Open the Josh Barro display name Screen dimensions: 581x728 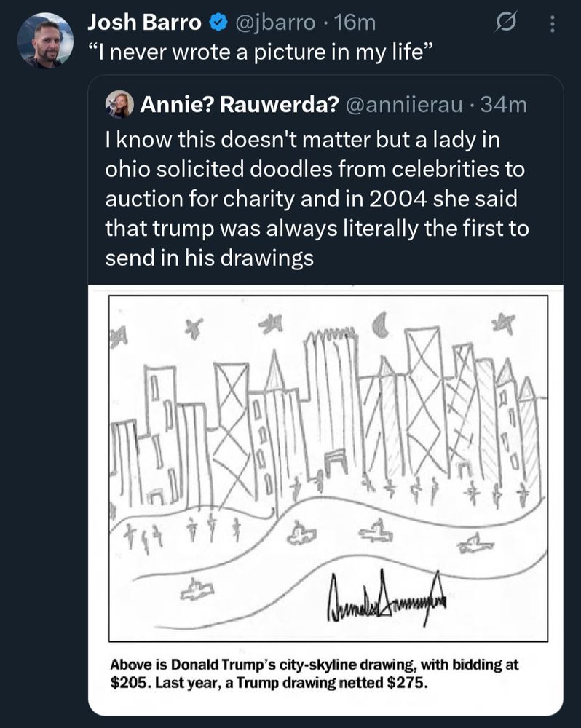pos(144,23)
